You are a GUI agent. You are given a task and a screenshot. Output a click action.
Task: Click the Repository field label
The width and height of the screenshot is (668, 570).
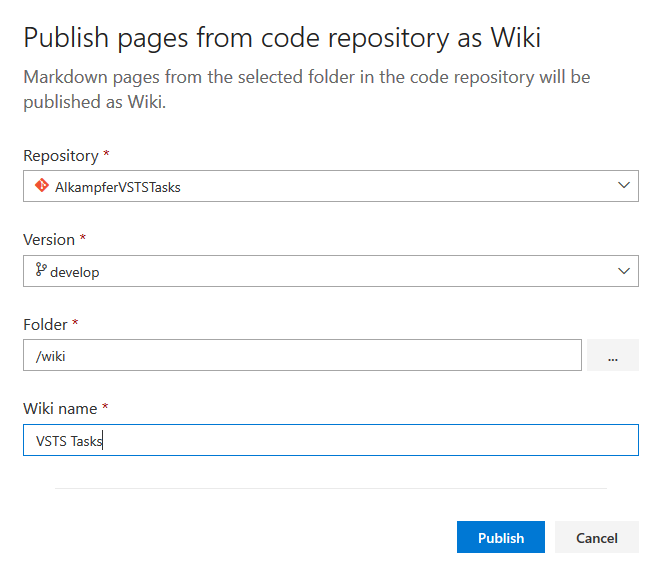point(61,156)
